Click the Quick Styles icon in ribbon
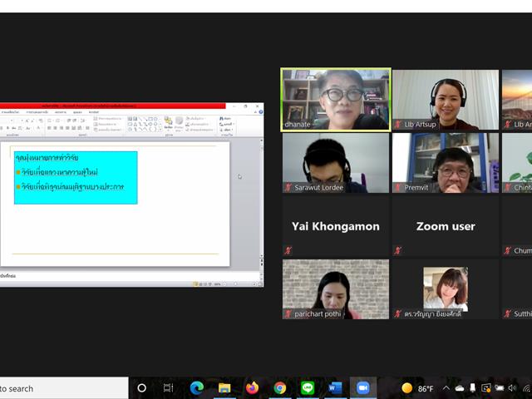Viewport: 532px width, 399px height. click(x=179, y=123)
